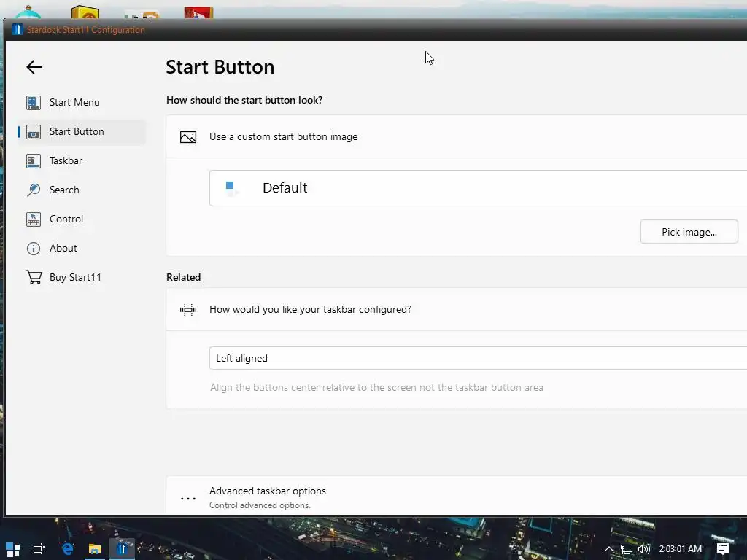The image size is (747, 560).
Task: Click the custom image picture icon
Action: (188, 137)
